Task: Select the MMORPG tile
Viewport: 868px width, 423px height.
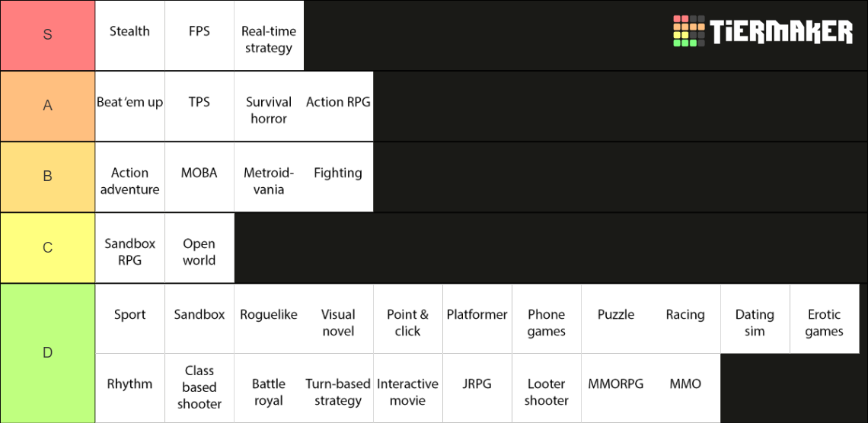Action: pos(615,387)
